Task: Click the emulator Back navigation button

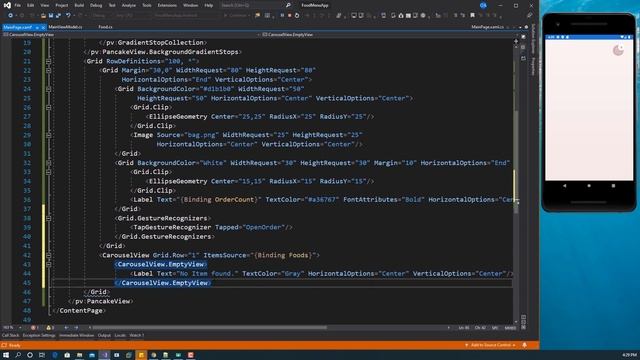Action: pos(564,185)
